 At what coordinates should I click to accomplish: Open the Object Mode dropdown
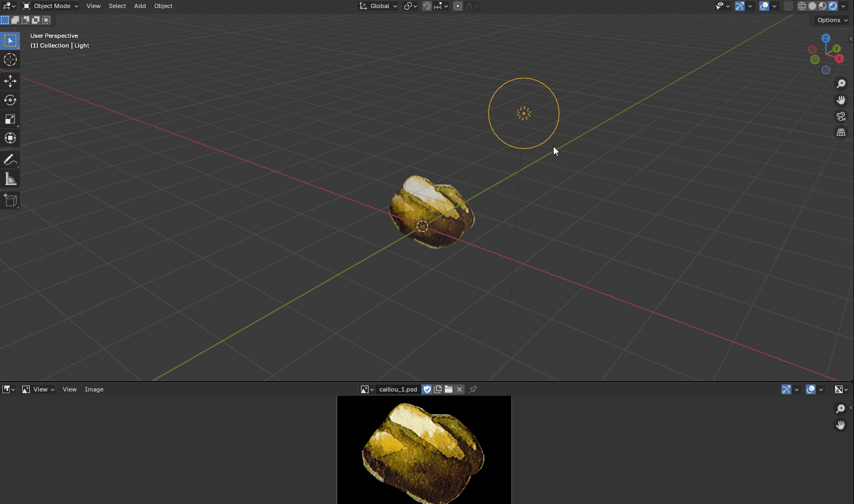click(50, 6)
